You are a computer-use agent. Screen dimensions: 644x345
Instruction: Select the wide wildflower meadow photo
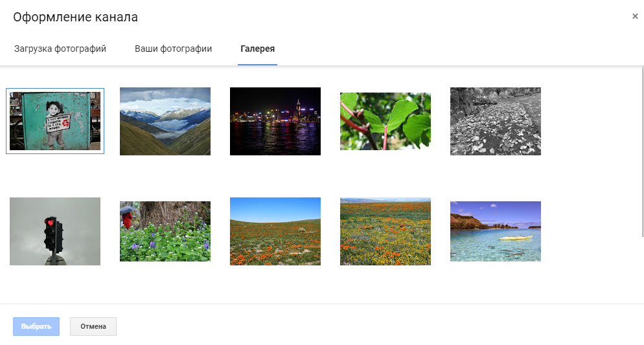click(385, 231)
